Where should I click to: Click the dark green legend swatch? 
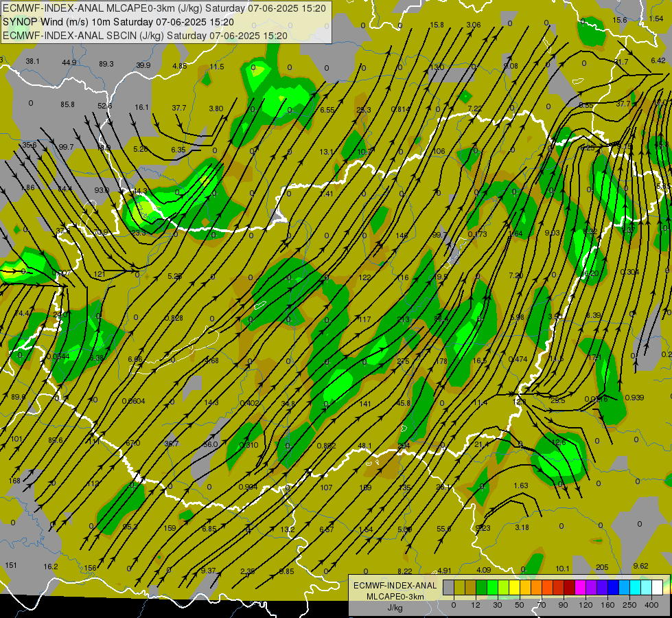[x=481, y=588]
